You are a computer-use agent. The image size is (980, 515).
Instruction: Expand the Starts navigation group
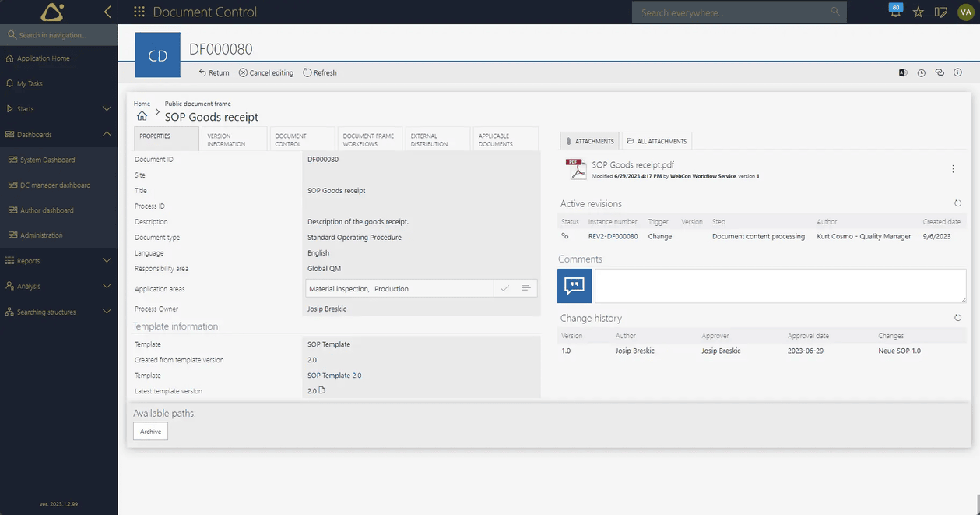[107, 109]
